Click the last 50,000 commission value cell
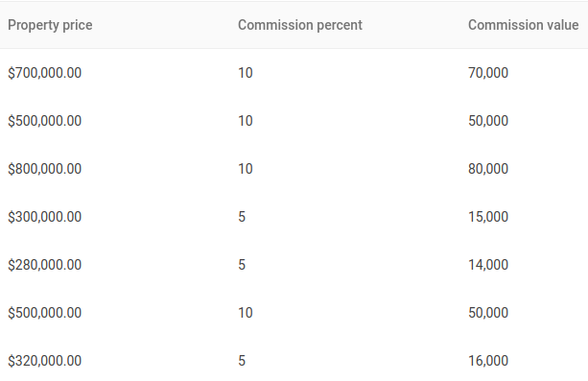Viewport: 588px width, 381px height. pos(488,313)
